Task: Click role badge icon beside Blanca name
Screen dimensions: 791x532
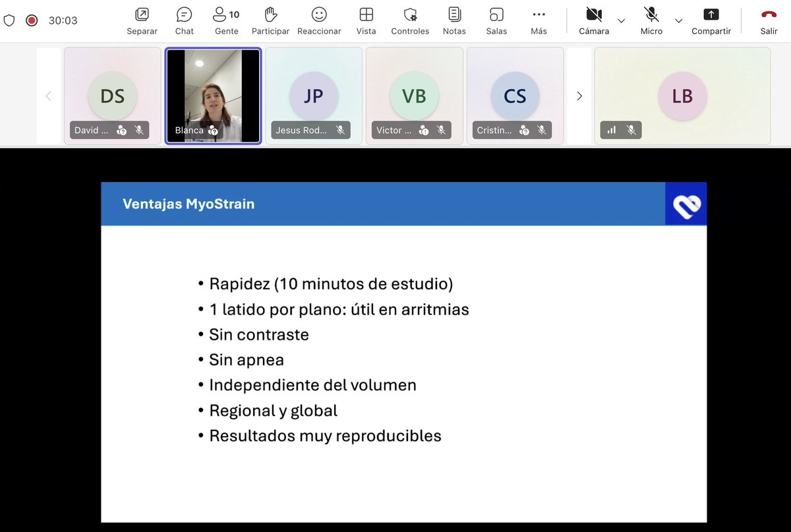Action: (x=213, y=131)
